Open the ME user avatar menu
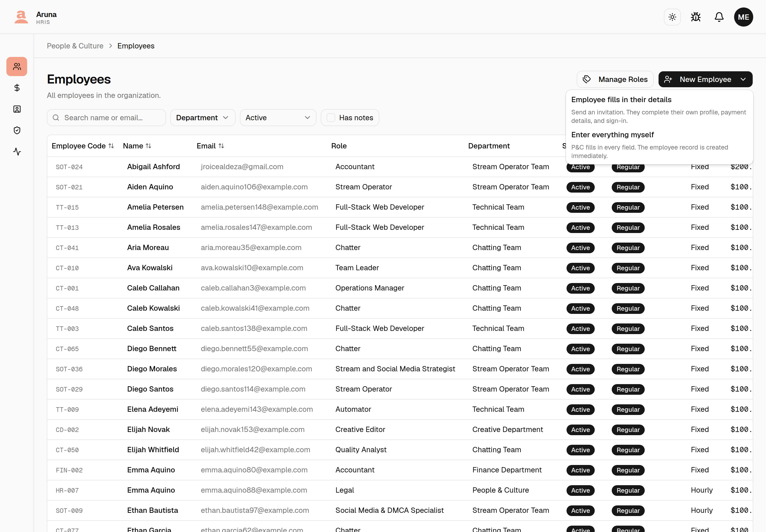 [x=743, y=17]
